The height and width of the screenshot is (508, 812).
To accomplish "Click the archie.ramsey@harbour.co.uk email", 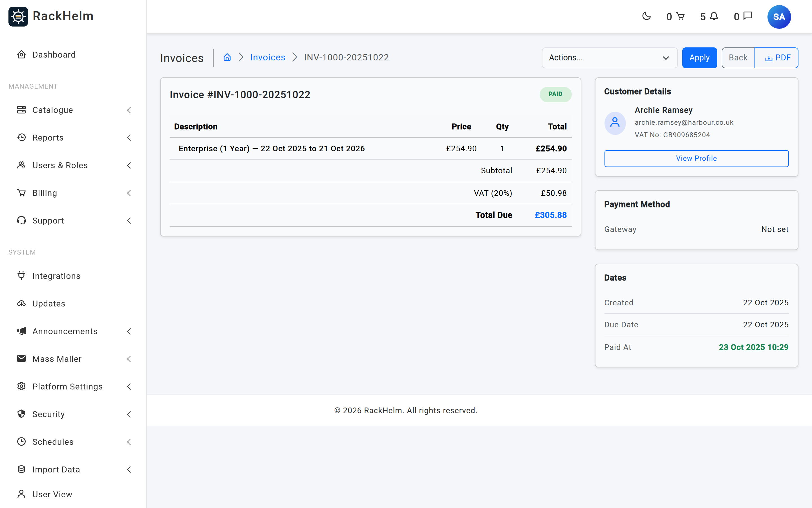I will tap(684, 122).
